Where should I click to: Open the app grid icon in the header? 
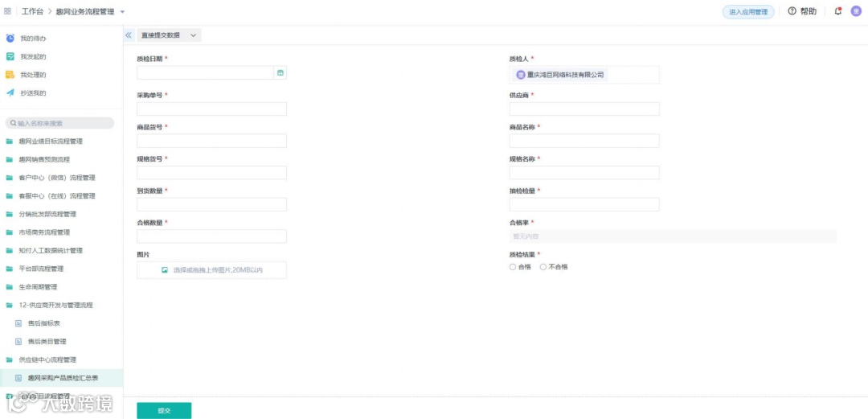point(7,11)
